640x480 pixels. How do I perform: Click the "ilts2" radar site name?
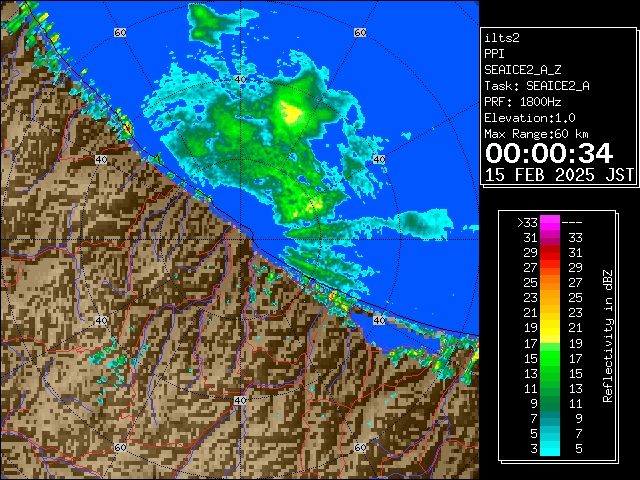coord(502,38)
